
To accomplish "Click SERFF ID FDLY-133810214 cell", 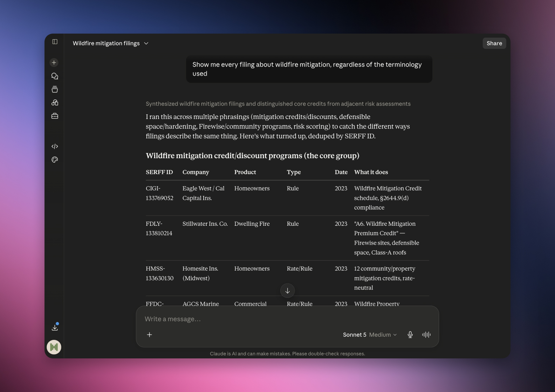I will pos(159,229).
